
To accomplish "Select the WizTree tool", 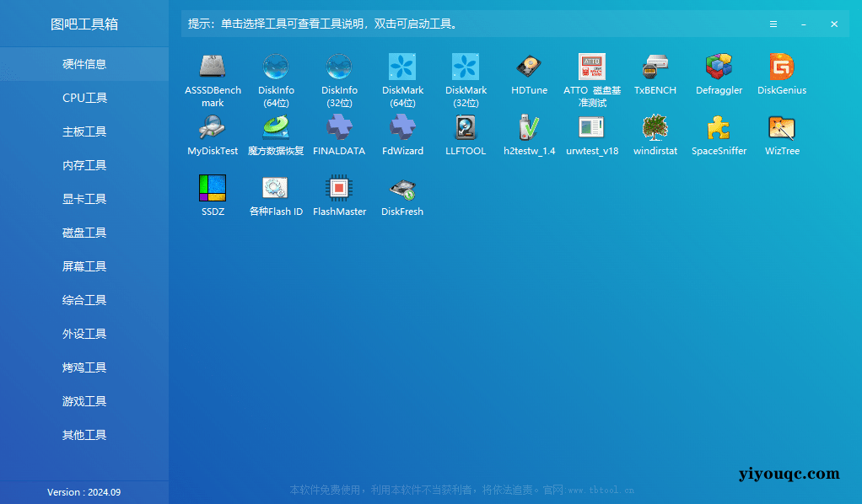I will click(782, 135).
